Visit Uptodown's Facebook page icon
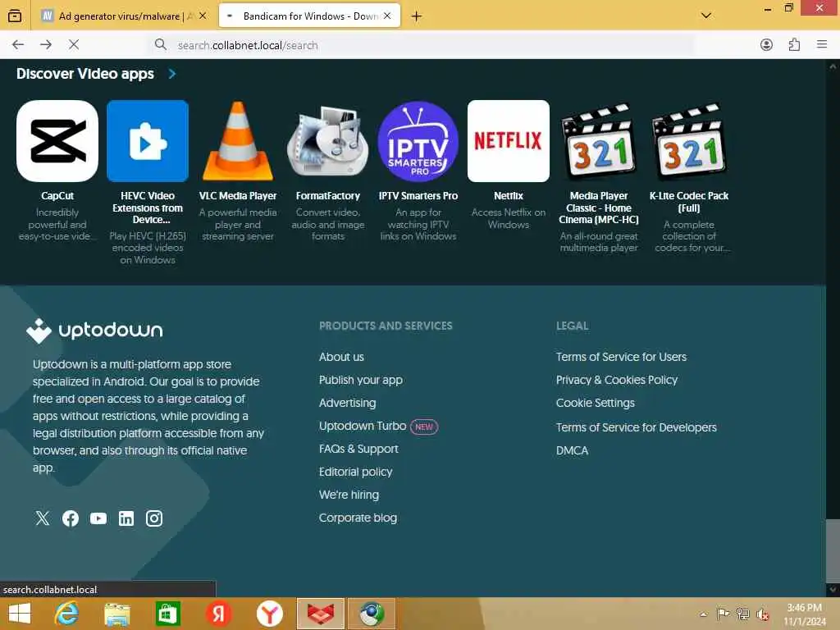 71,518
